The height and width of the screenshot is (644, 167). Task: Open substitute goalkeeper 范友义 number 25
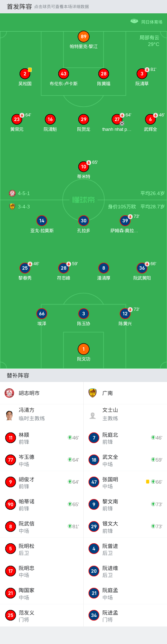[42, 615]
